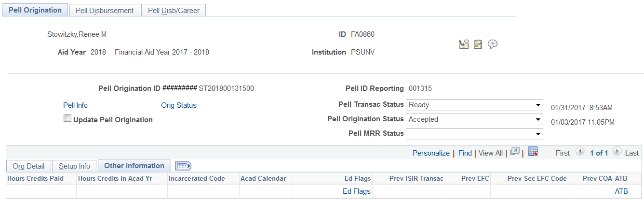Image resolution: width=644 pixels, height=201 pixels.
Task: Click the grid pop-out window icon
Action: 515,152
